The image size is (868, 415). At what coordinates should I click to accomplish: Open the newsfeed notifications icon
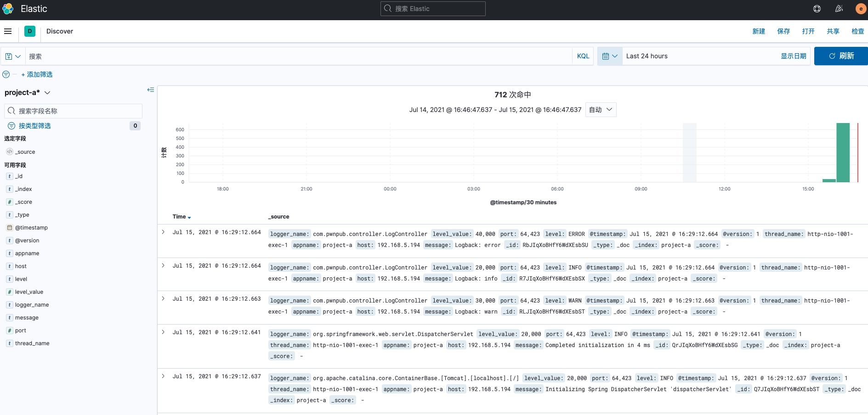[x=839, y=9]
